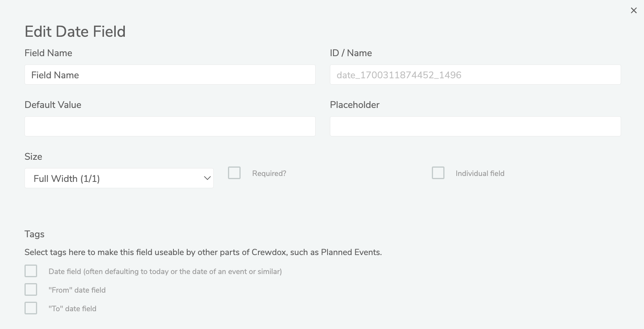This screenshot has width=644, height=329.
Task: Open the Size dropdown showing Full Width
Action: tap(119, 178)
